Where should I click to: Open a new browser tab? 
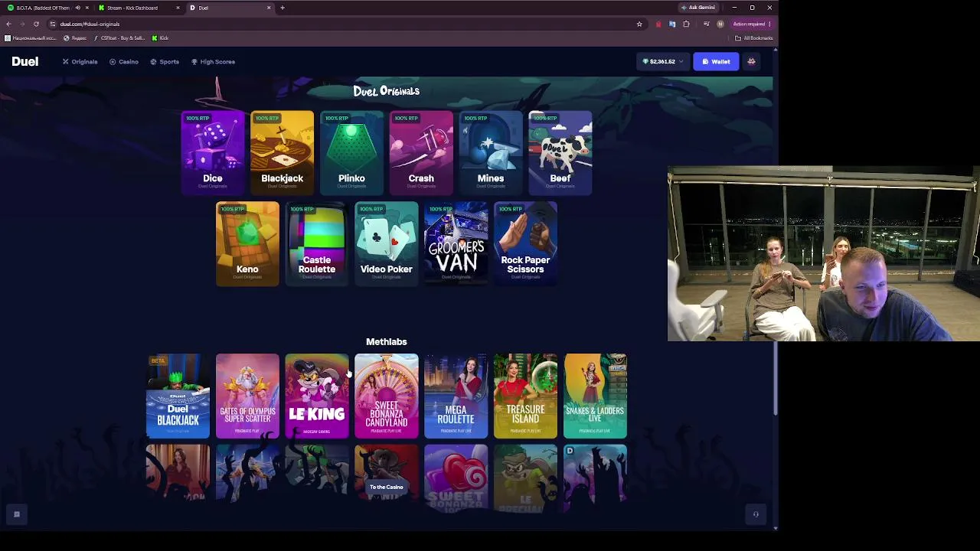(x=283, y=8)
